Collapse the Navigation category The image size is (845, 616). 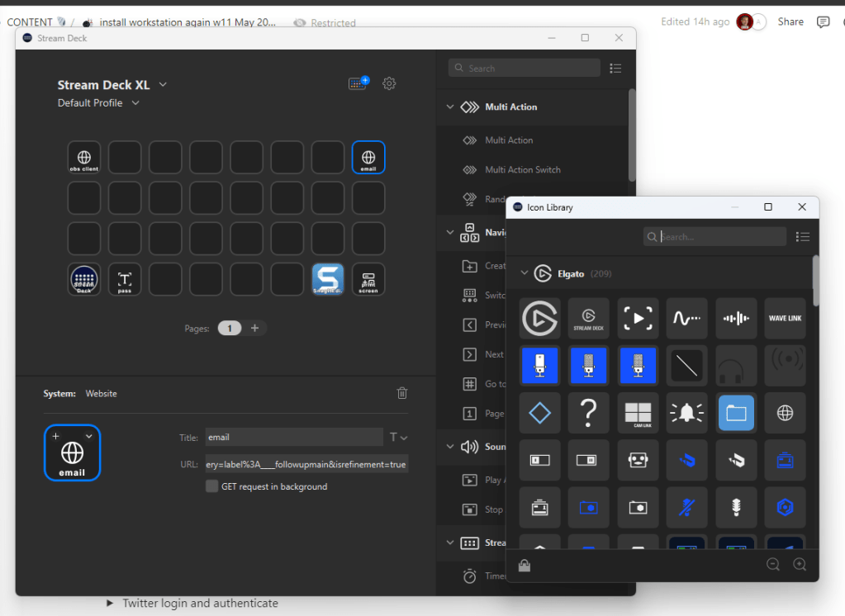coord(450,232)
